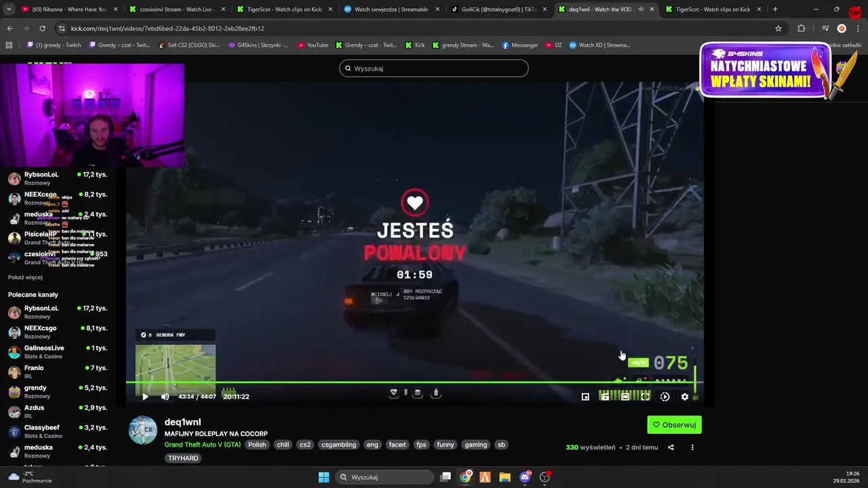The width and height of the screenshot is (868, 488).
Task: Select the Polish tag
Action: click(257, 445)
